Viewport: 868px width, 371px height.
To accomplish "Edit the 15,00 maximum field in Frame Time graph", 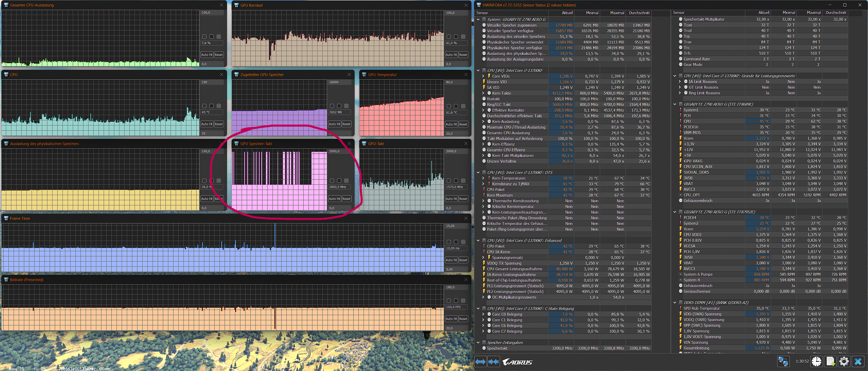I will (456, 226).
